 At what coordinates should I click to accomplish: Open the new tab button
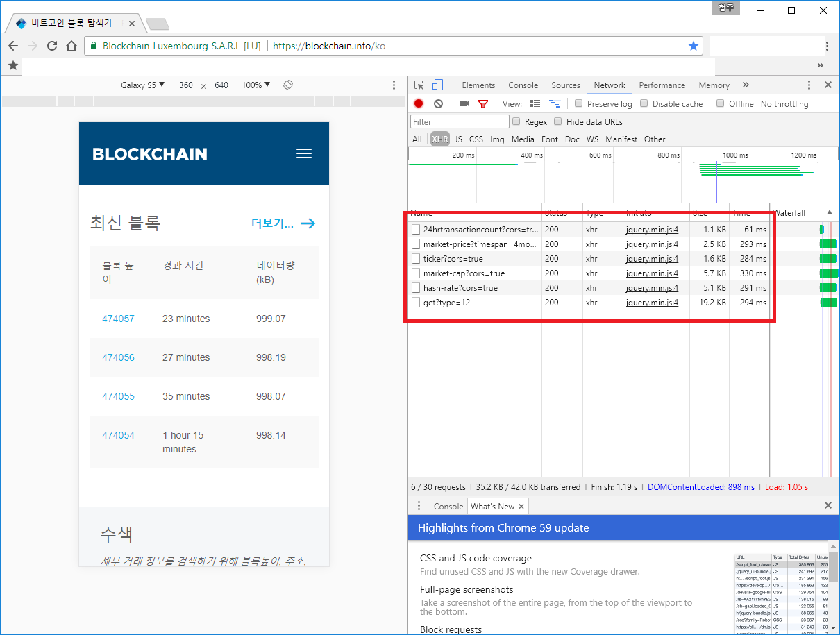coord(158,24)
